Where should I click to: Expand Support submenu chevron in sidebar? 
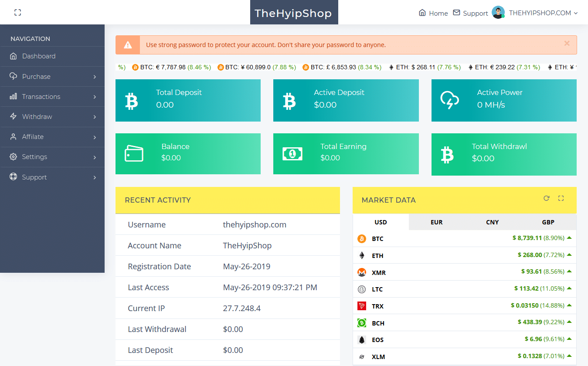coord(95,177)
